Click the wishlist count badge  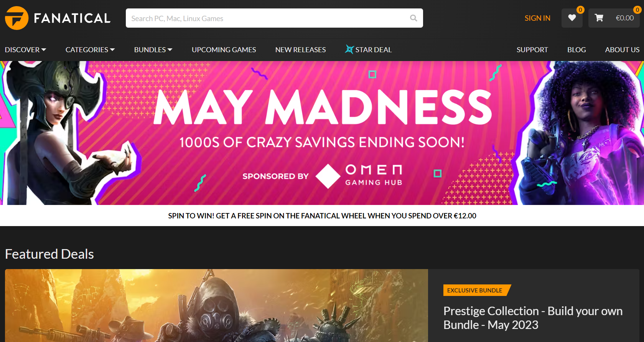point(580,10)
